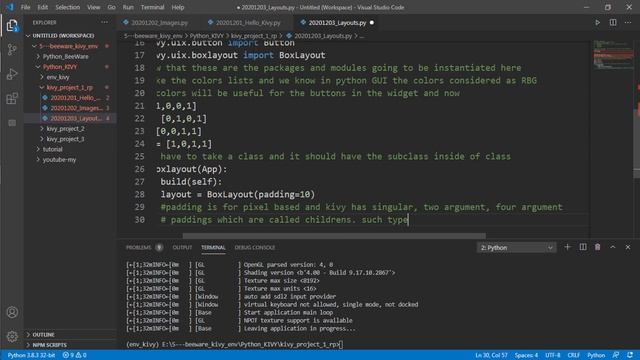Expand the tutorial folder
The image size is (640, 360).
[70, 149]
